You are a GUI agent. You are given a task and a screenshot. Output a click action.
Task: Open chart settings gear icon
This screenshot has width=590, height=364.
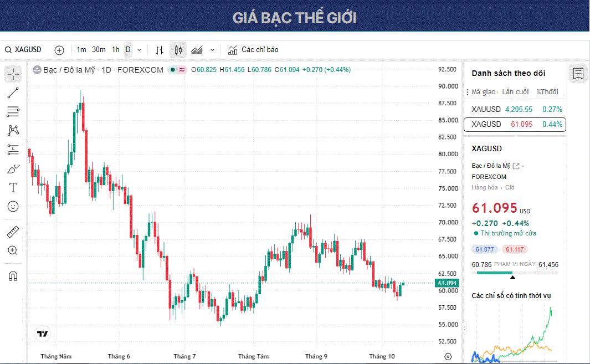pos(448,356)
